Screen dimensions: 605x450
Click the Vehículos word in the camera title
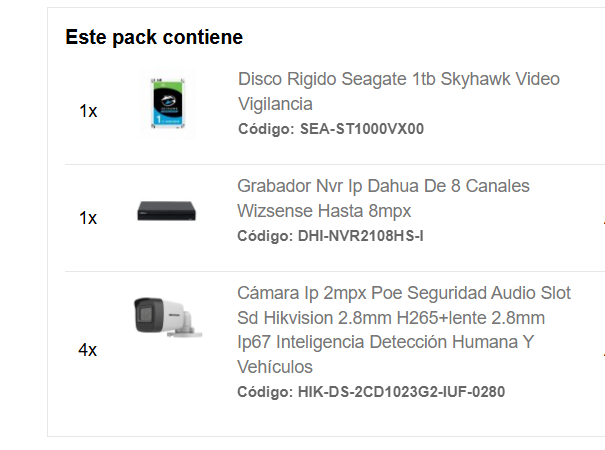[x=275, y=367]
